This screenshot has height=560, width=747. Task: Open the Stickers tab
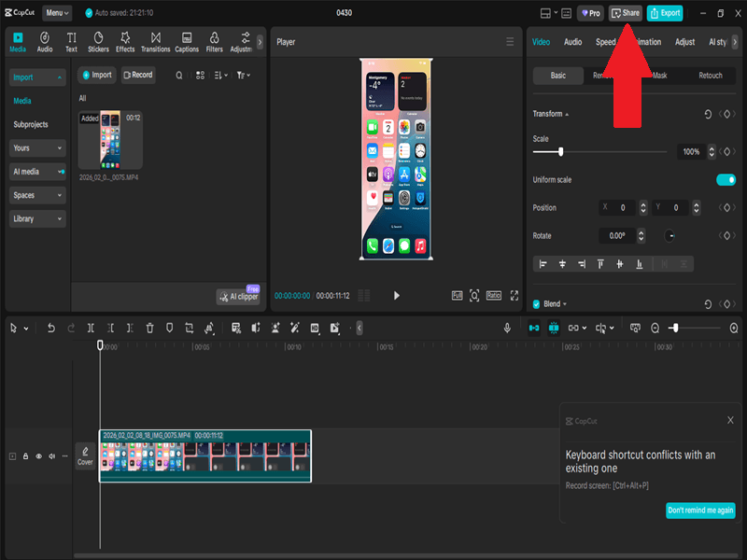pyautogui.click(x=98, y=42)
